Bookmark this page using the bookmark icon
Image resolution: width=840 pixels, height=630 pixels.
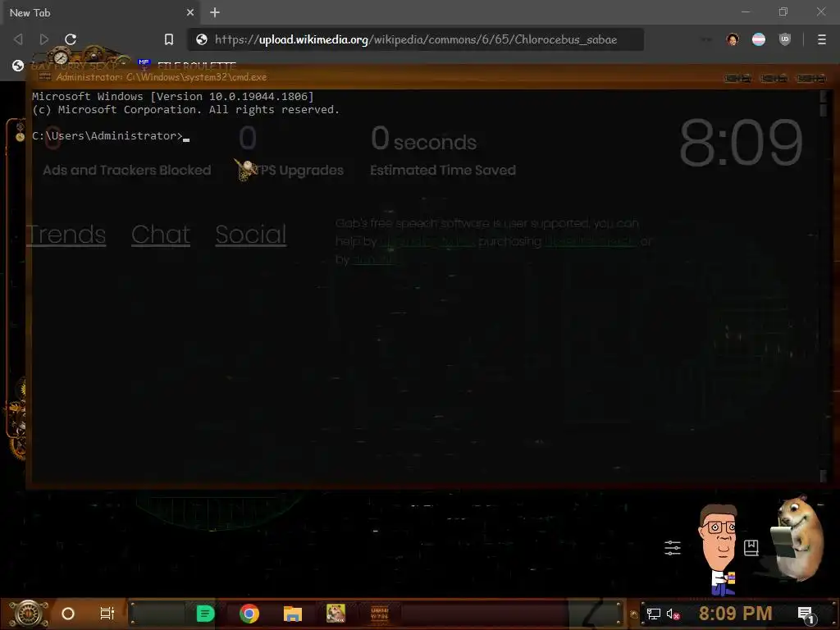pos(169,39)
